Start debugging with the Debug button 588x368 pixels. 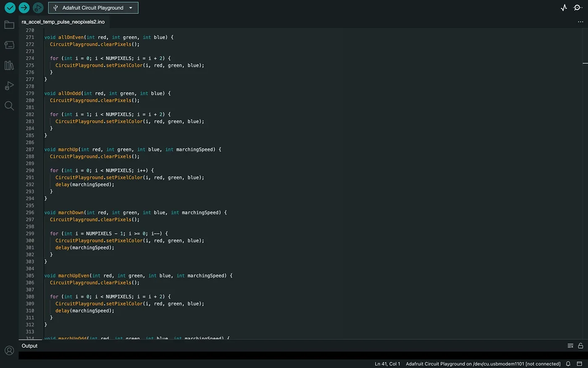[x=38, y=8]
